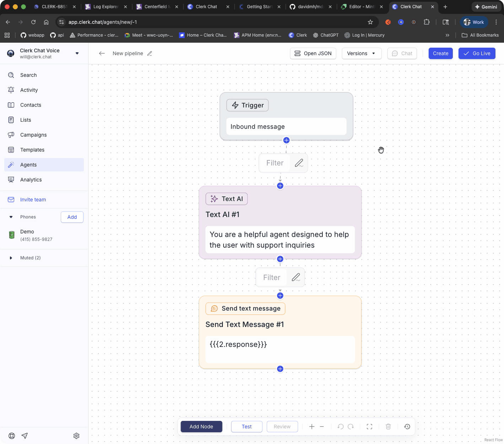Viewport: 504px width, 444px height.
Task: Switch to the Log Explorer browser tab
Action: [x=106, y=7]
